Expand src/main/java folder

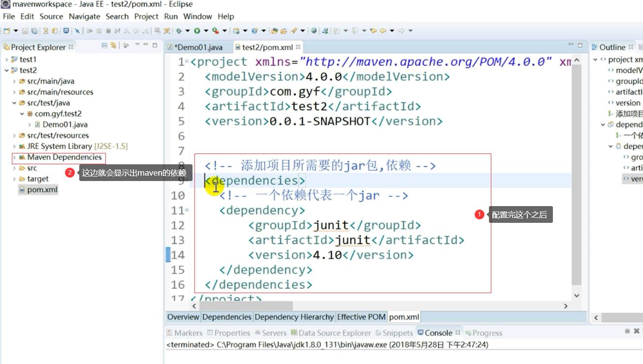(x=14, y=81)
